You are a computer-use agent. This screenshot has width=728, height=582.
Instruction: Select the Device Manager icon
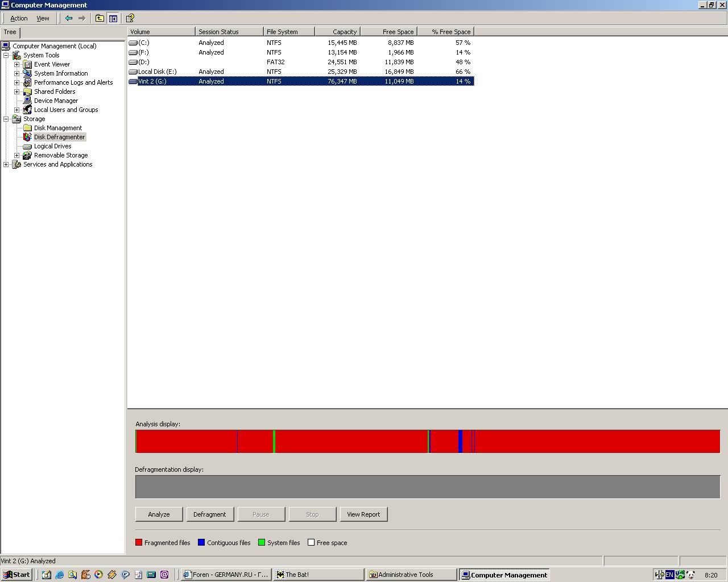pyautogui.click(x=27, y=101)
